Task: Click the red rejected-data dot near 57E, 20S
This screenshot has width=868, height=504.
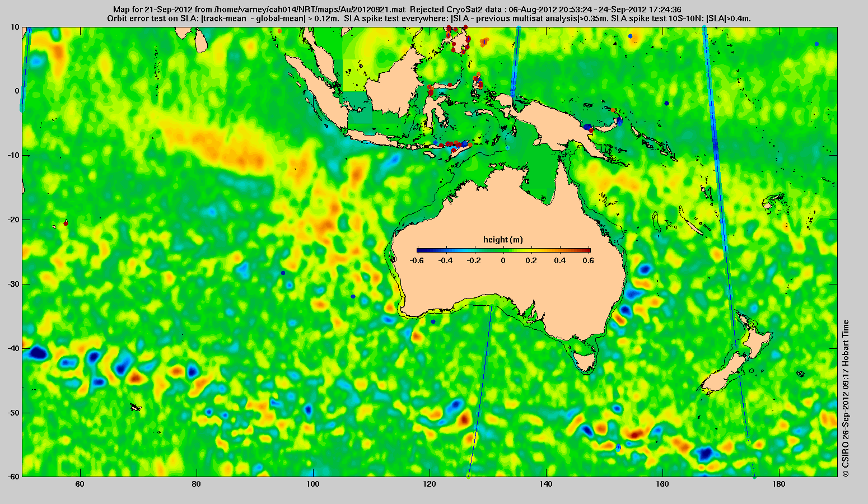Action: pyautogui.click(x=66, y=223)
